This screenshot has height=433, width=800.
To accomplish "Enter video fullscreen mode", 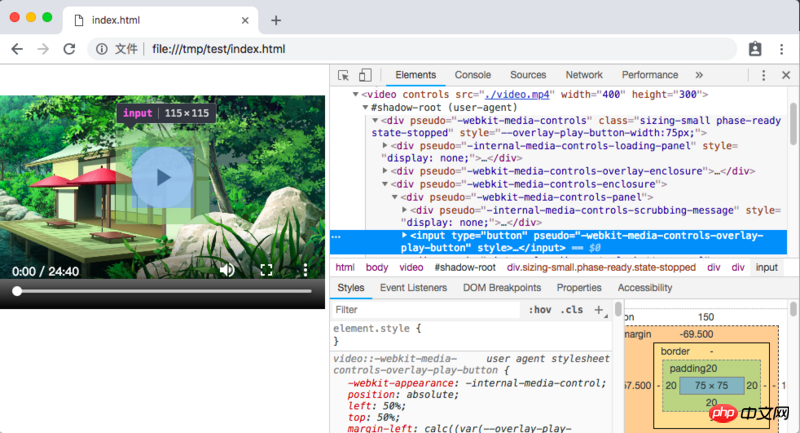I will (x=266, y=270).
